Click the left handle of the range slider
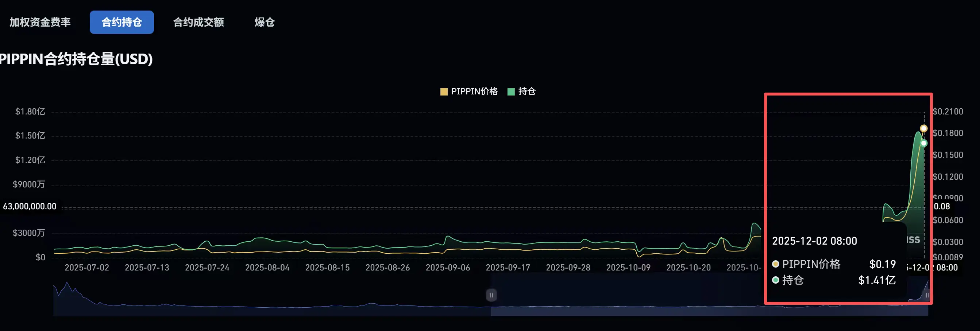 (x=491, y=295)
